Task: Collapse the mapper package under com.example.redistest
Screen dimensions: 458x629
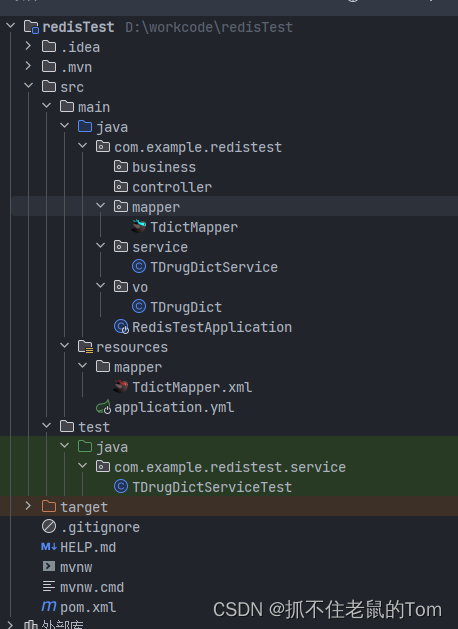Action: (100, 206)
